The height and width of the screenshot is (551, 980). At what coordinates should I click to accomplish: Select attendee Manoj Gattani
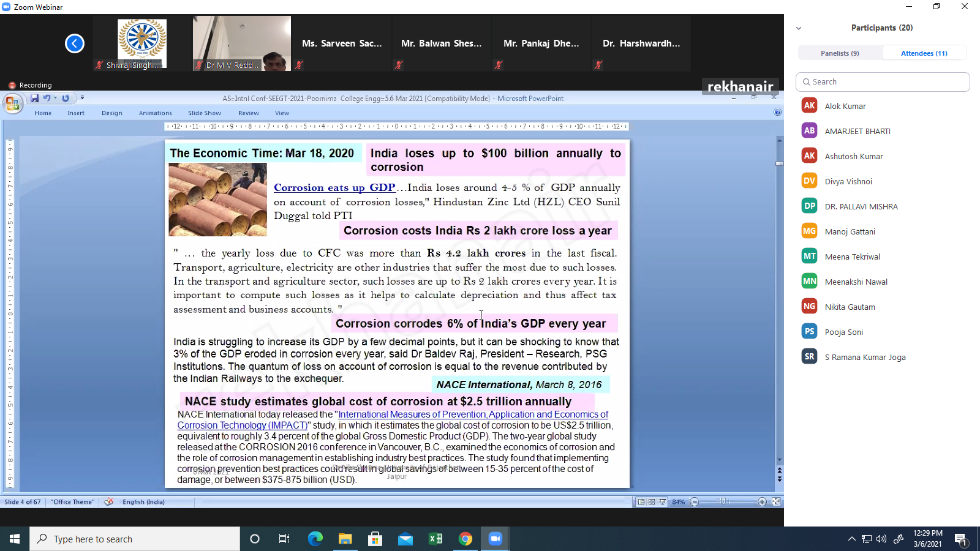pos(883,231)
